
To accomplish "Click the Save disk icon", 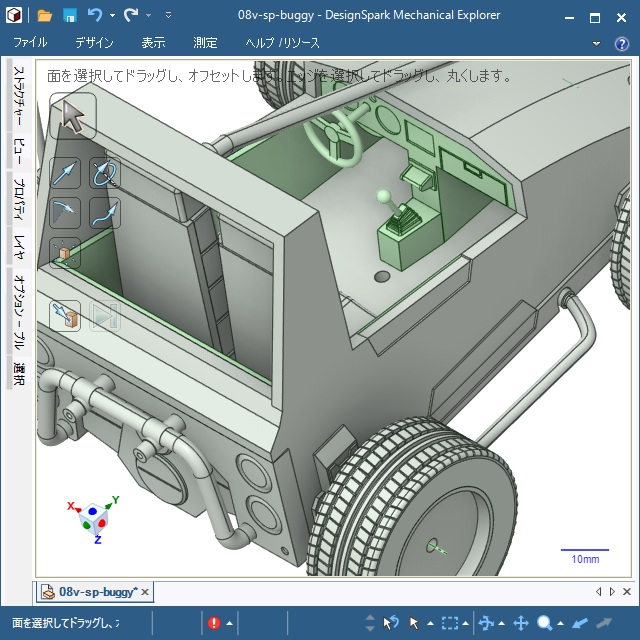I will click(x=70, y=16).
